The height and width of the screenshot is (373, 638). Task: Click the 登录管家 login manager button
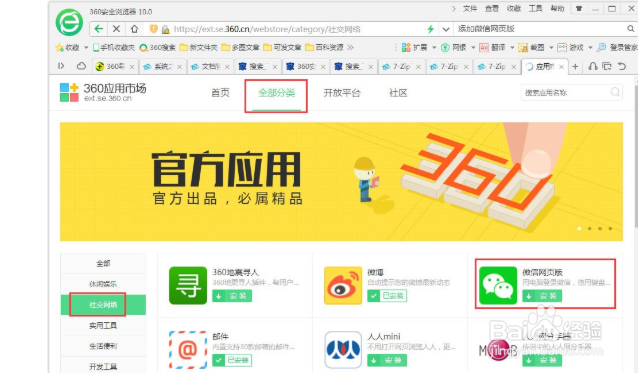pyautogui.click(x=617, y=48)
